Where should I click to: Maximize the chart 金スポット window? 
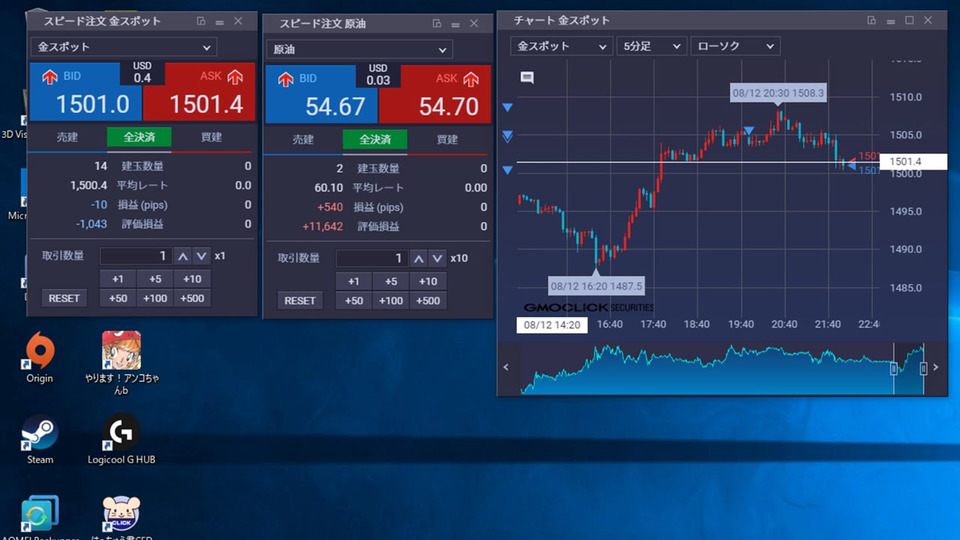pos(909,20)
